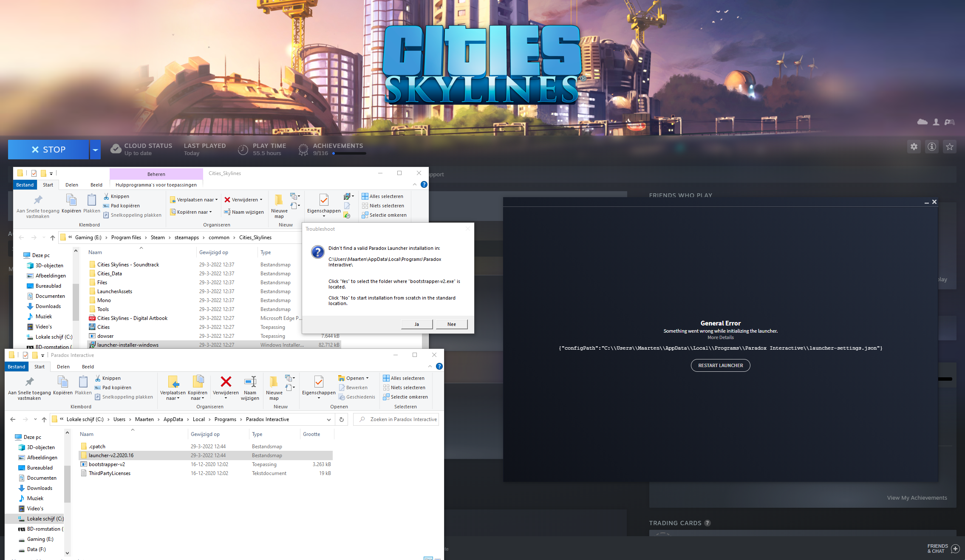The width and height of the screenshot is (965, 560).
Task: Click Nieuwe map in Paradox Interactive window
Action: (274, 388)
